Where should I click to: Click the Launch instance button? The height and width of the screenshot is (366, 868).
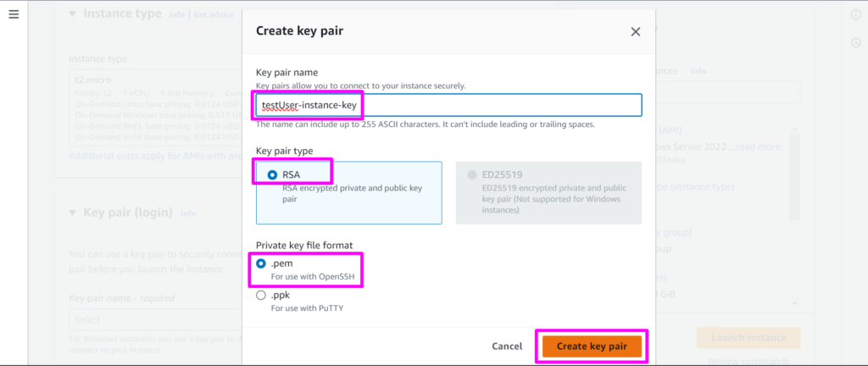748,337
